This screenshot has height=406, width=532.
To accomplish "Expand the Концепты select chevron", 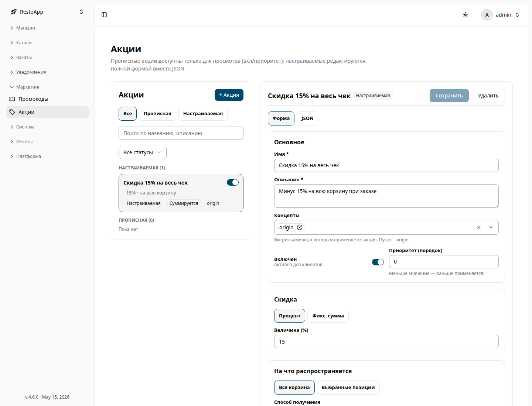I will [491, 227].
